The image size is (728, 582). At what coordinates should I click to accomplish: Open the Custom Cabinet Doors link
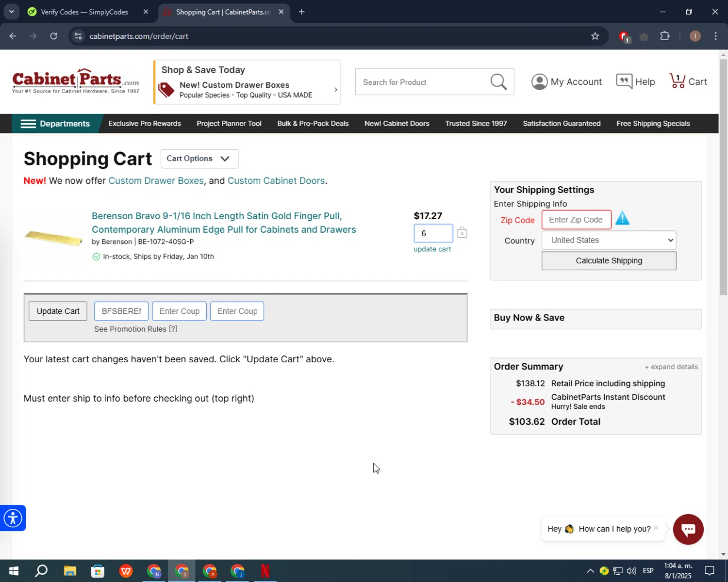[x=276, y=180]
